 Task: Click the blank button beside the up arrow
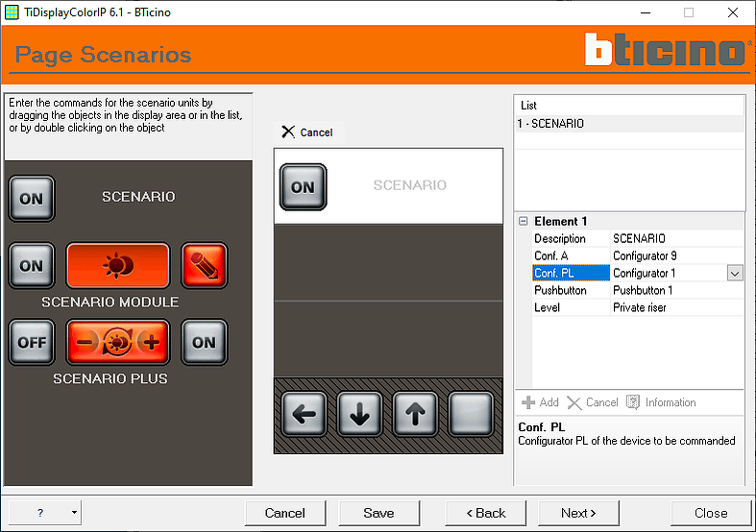(471, 414)
